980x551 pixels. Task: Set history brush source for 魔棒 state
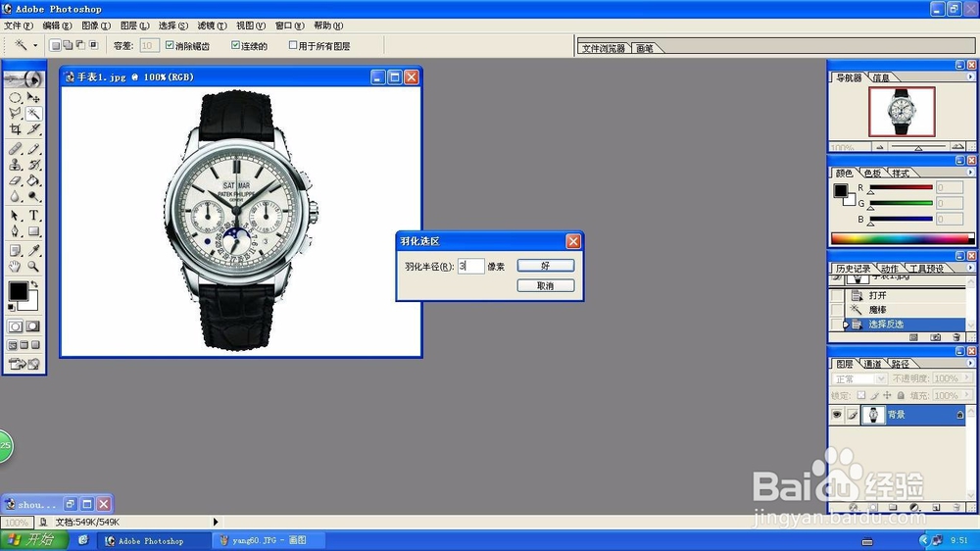point(837,310)
